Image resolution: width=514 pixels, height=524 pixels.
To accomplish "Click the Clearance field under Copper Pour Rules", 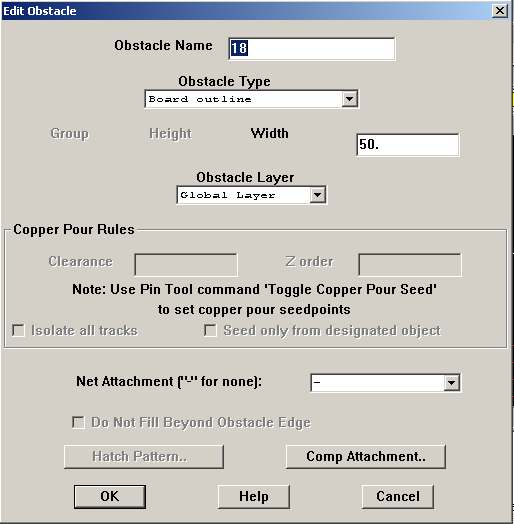I will coord(186,265).
